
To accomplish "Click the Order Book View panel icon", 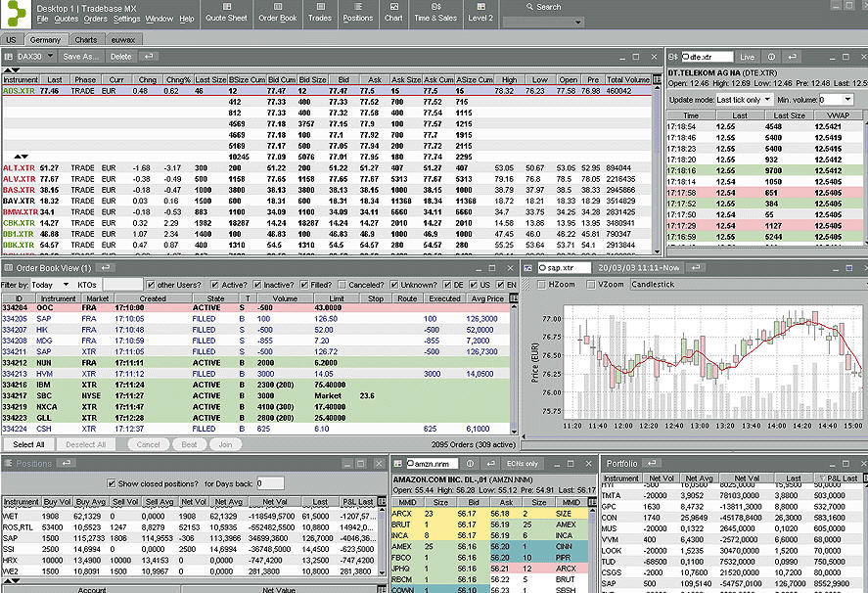I will (x=8, y=268).
